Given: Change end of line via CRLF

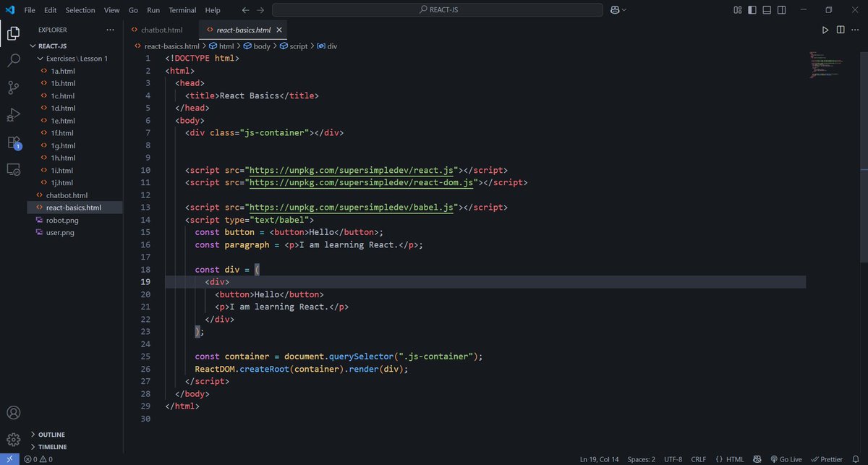Looking at the screenshot, I should point(699,459).
